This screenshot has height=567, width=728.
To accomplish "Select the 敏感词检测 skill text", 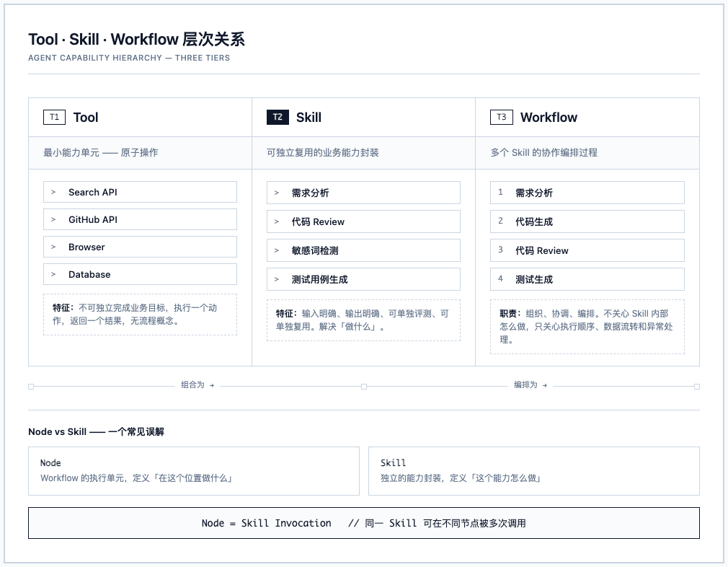I will click(315, 250).
